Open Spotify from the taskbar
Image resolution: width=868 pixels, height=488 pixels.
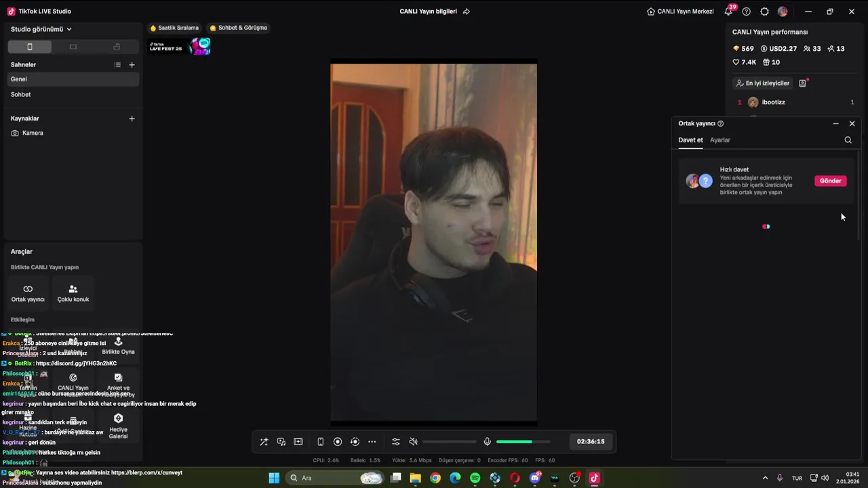475,478
